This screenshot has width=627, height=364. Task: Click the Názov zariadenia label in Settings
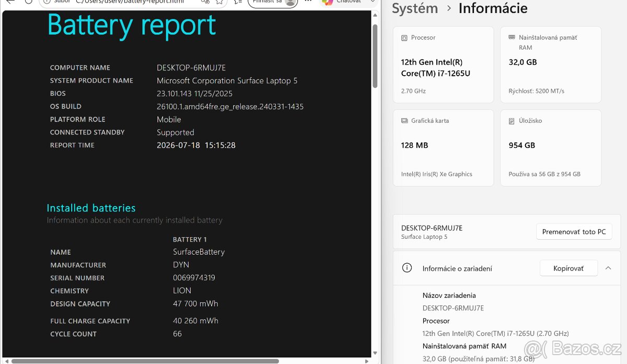tap(449, 296)
